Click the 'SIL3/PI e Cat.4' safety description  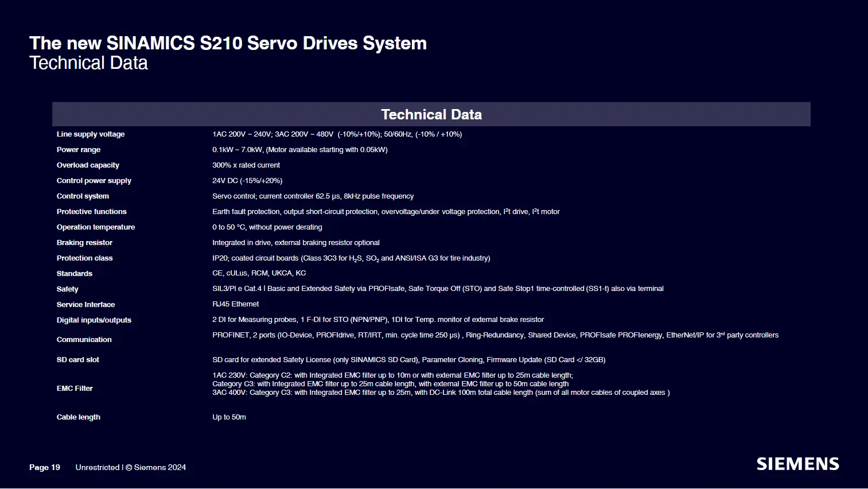coord(438,289)
